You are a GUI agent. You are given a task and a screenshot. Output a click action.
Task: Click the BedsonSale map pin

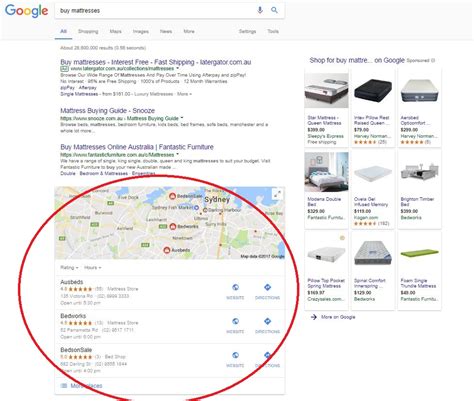172,196
